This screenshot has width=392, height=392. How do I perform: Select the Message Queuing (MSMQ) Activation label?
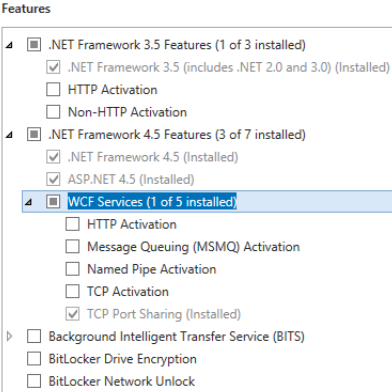pos(193,247)
